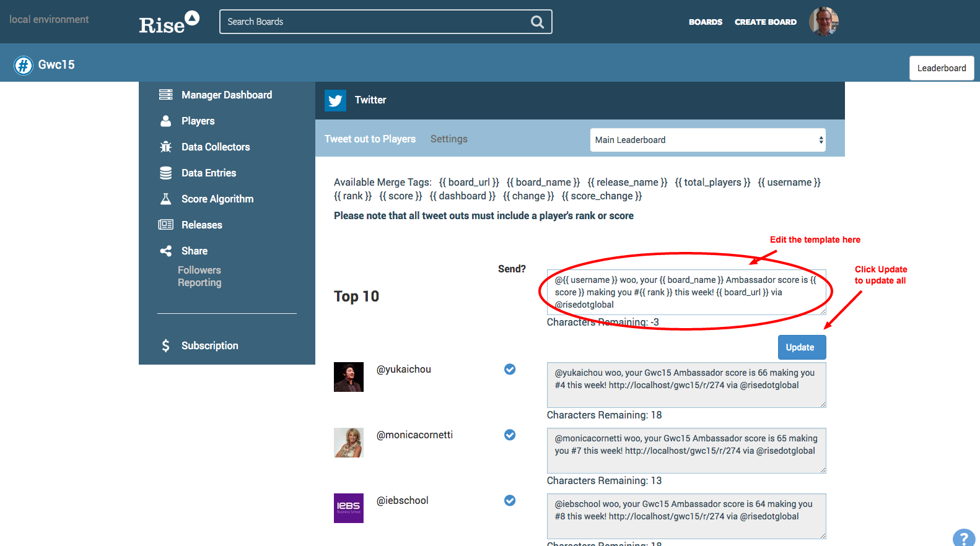This screenshot has height=546, width=980.
Task: Click Characters Remaining: 18 under @yukaichou
Action: point(605,415)
